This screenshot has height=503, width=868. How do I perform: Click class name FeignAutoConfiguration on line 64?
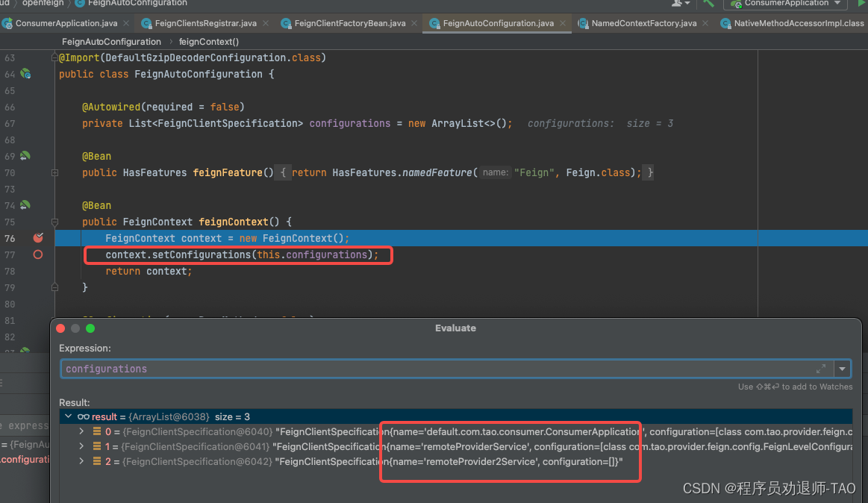tap(199, 74)
